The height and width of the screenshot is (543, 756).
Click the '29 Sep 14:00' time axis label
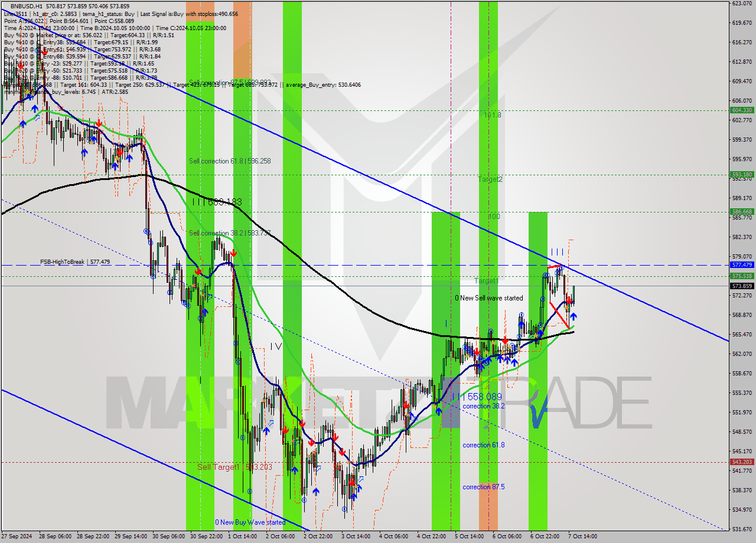pos(131,537)
